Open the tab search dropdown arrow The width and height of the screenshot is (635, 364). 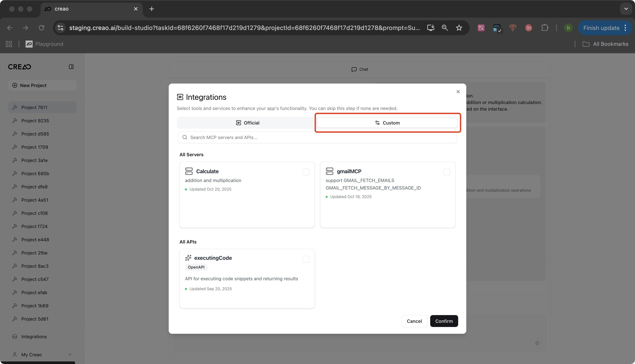626,9
